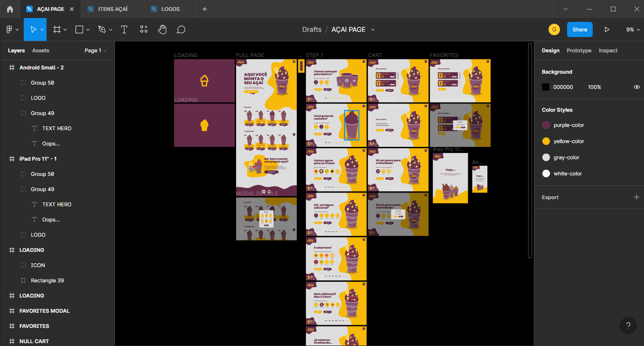
Task: Click rectangle icon of Rectangle 39
Action: [x=23, y=280]
